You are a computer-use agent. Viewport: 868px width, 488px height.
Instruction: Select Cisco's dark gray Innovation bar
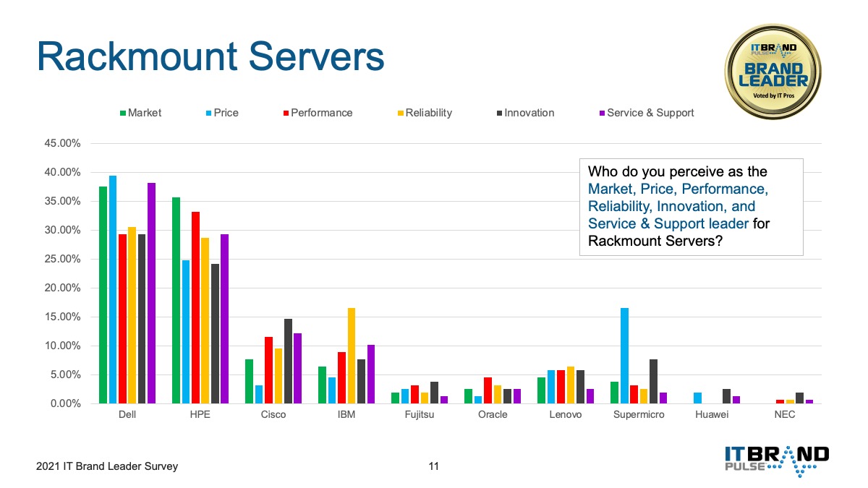pos(288,361)
